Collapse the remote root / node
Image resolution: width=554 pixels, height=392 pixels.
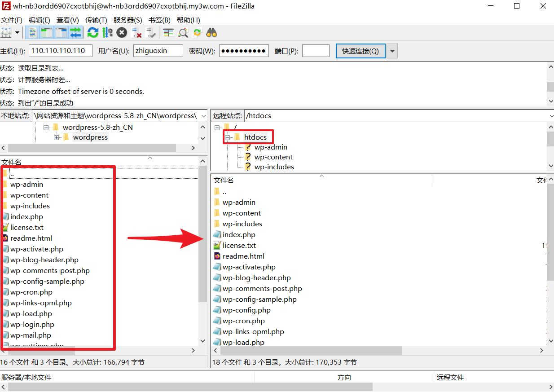click(x=217, y=128)
